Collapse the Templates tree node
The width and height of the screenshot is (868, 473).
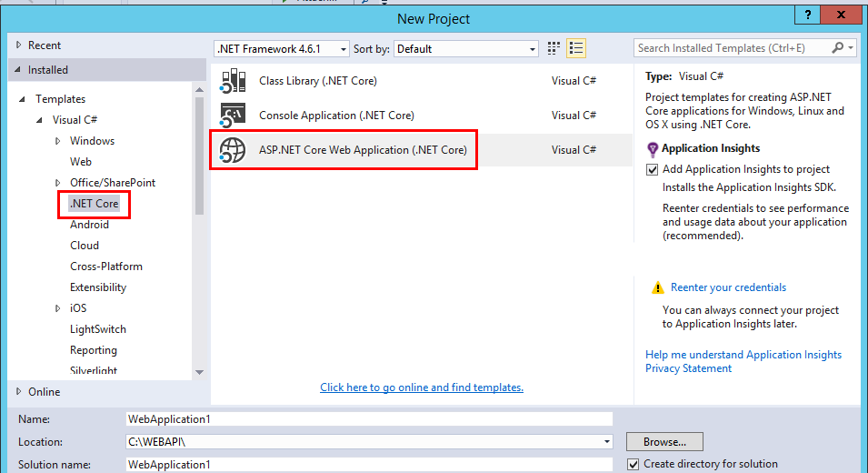click(22, 99)
